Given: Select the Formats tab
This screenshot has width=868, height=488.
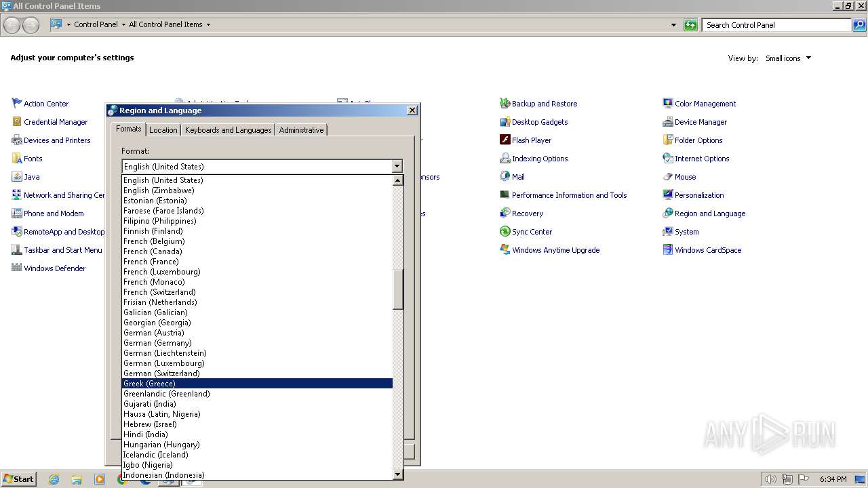Looking at the screenshot, I should (128, 129).
